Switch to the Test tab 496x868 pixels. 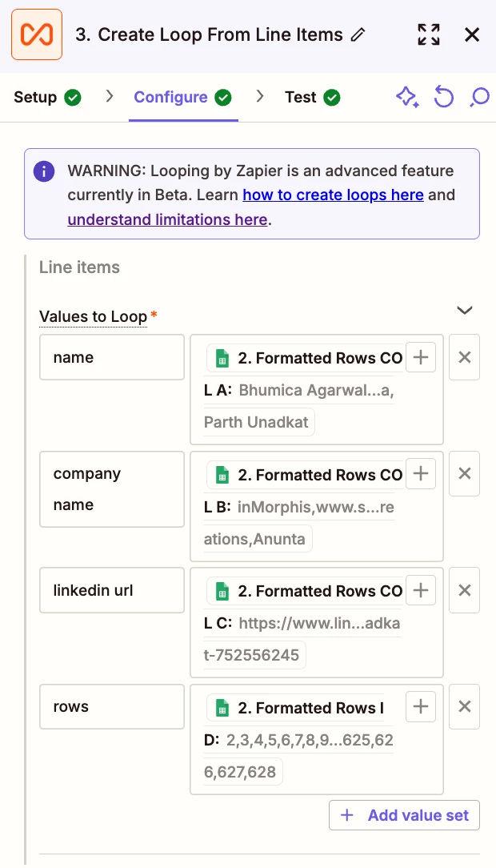pos(313,98)
